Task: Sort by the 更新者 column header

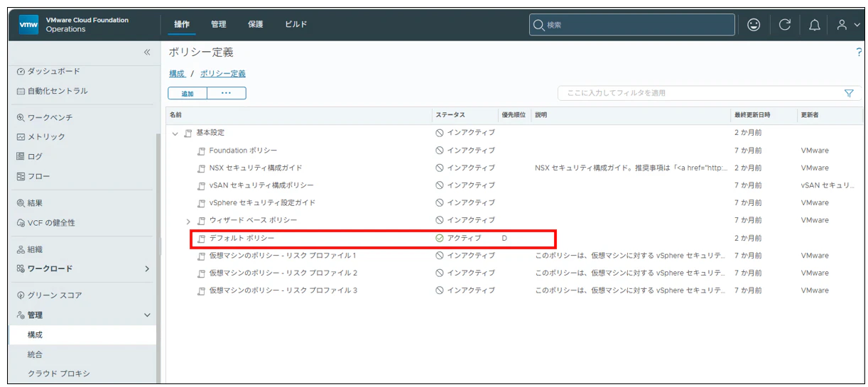Action: point(830,114)
